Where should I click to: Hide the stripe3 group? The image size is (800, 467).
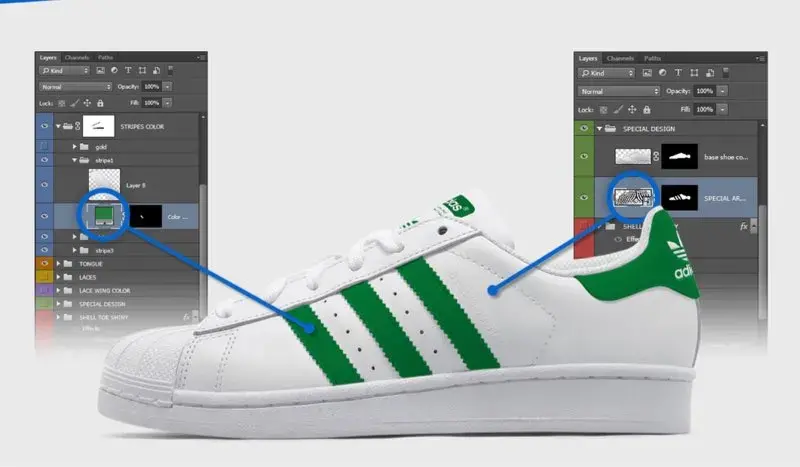[x=44, y=250]
